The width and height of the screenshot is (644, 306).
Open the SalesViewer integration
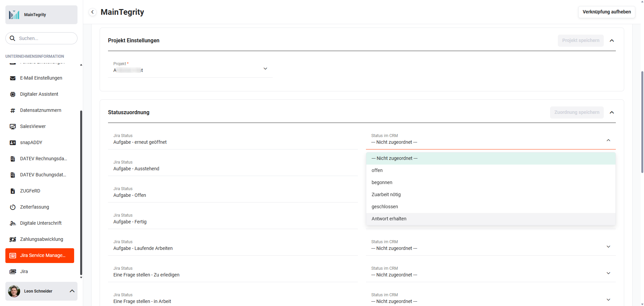(40, 126)
